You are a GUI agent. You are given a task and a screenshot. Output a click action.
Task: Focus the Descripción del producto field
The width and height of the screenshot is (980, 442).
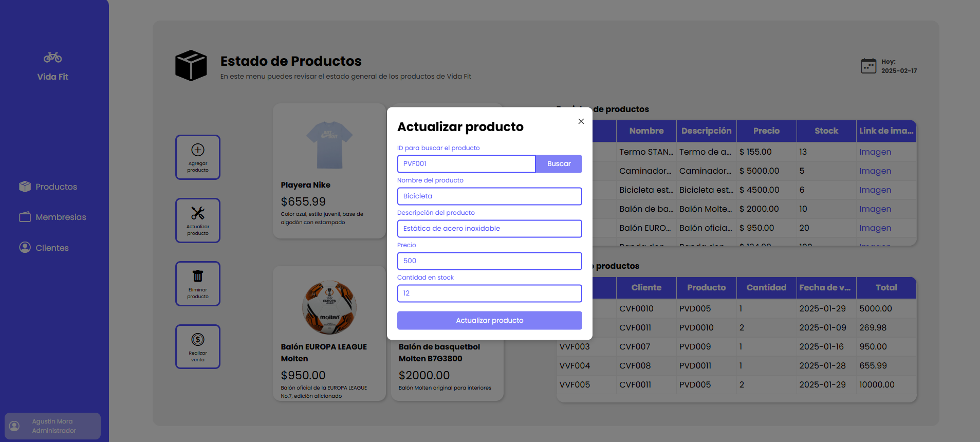click(490, 229)
